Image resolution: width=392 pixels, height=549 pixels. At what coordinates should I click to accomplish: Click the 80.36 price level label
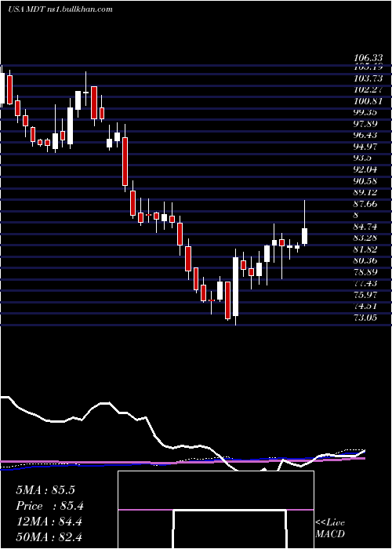click(365, 261)
